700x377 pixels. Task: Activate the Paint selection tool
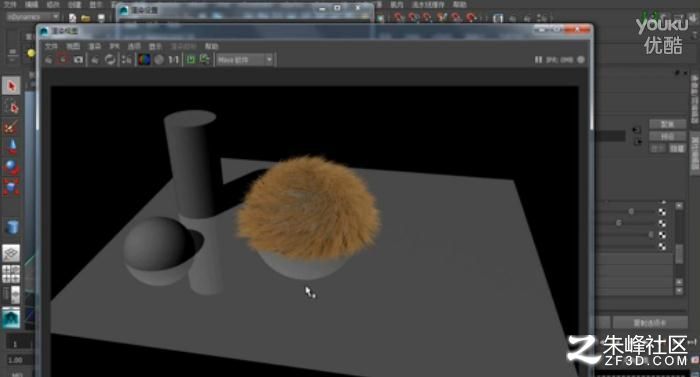tap(11, 127)
